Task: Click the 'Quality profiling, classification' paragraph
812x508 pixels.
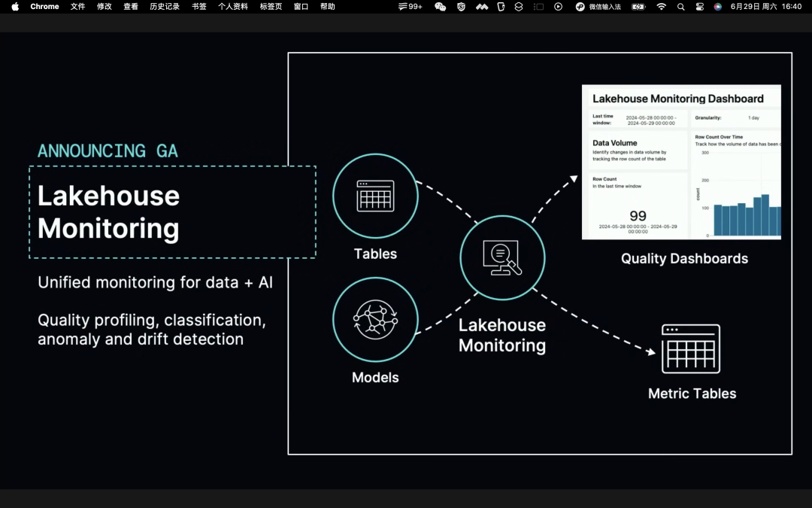Action: click(x=152, y=329)
